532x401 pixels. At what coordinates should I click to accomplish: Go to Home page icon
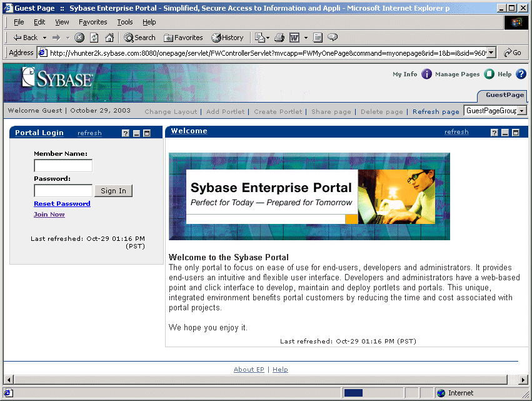109,38
